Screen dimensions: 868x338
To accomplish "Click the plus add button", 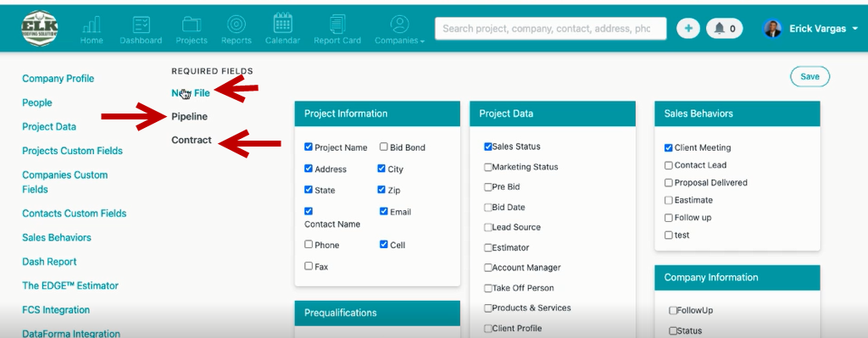I will [x=688, y=28].
